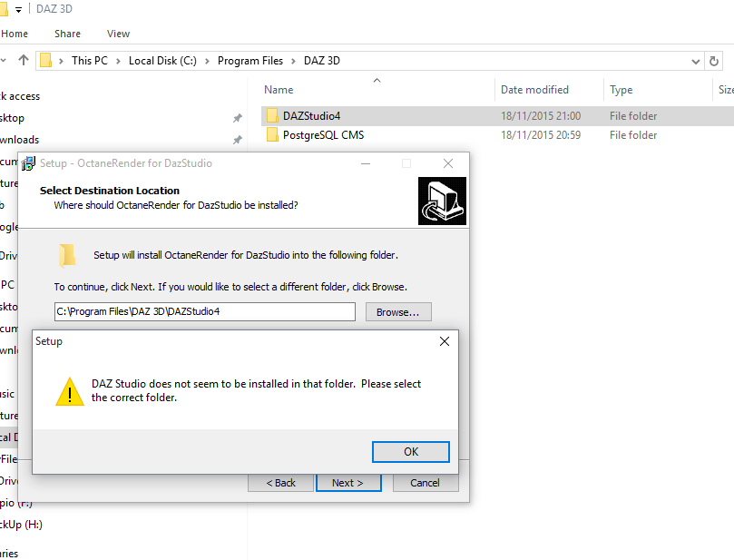The height and width of the screenshot is (560, 734).
Task: Sort by the Date modified column
Action: pyautogui.click(x=534, y=90)
